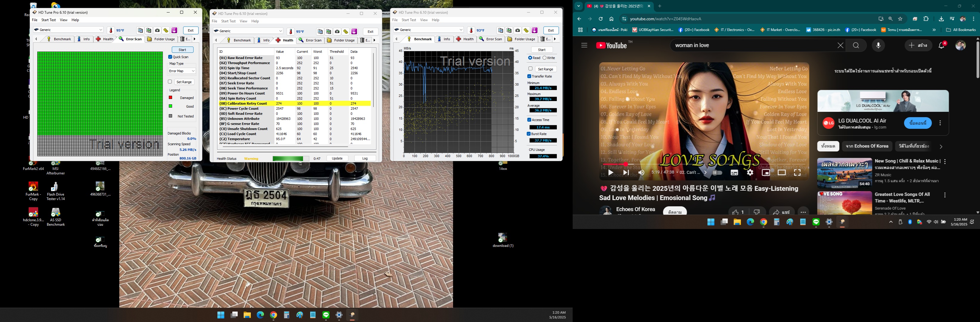Switch to Benchmark tab in Error Scan window
This screenshot has width=980, height=322.
point(59,39)
